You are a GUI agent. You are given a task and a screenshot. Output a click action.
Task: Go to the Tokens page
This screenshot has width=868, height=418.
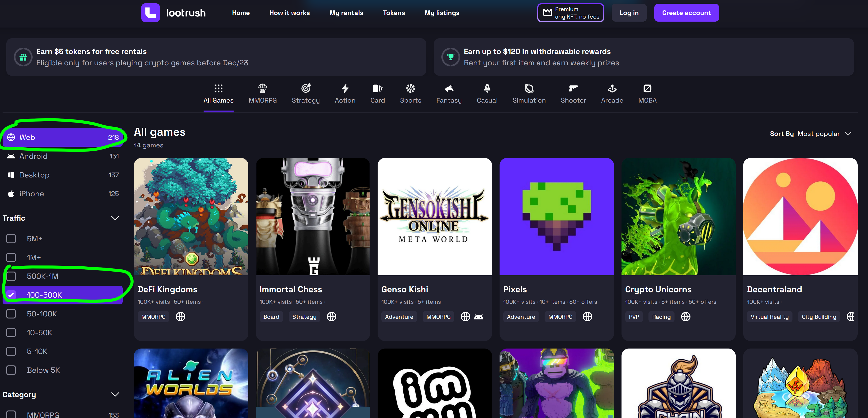pyautogui.click(x=394, y=13)
